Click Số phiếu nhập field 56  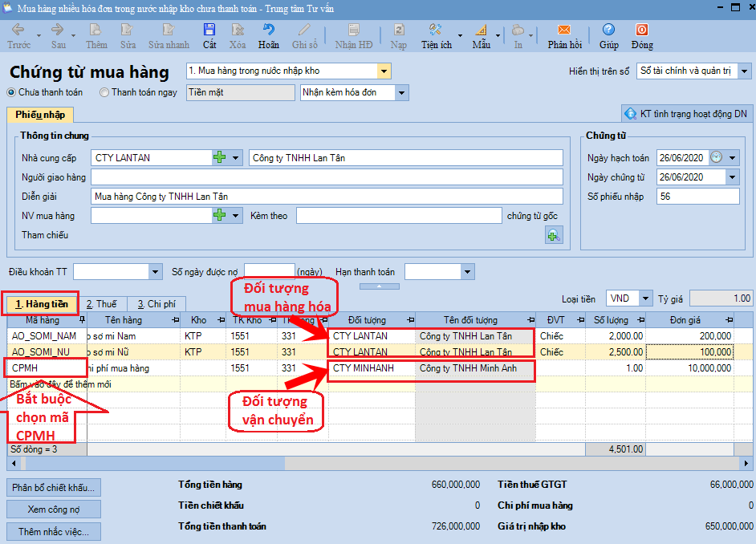pyautogui.click(x=697, y=196)
